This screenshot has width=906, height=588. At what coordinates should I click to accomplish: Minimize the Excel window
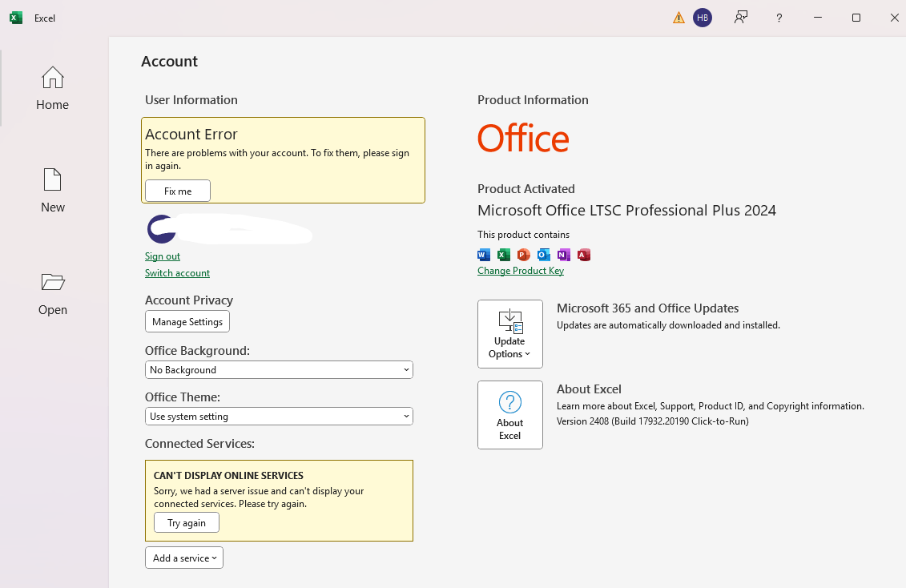point(818,18)
